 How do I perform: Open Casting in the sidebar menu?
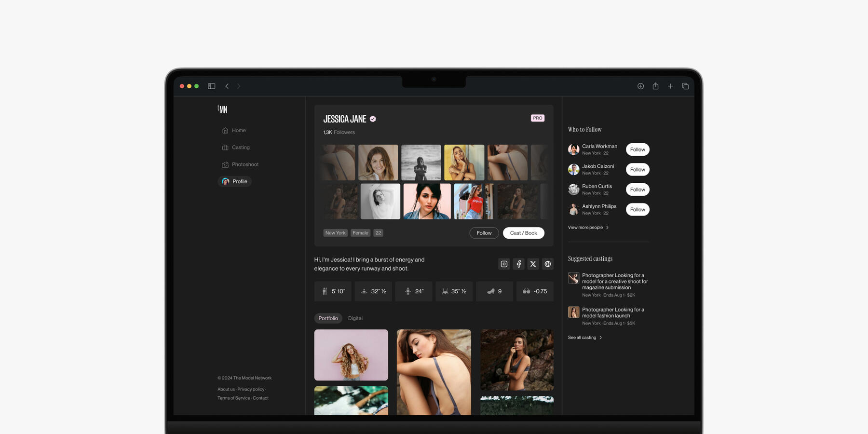click(x=240, y=148)
